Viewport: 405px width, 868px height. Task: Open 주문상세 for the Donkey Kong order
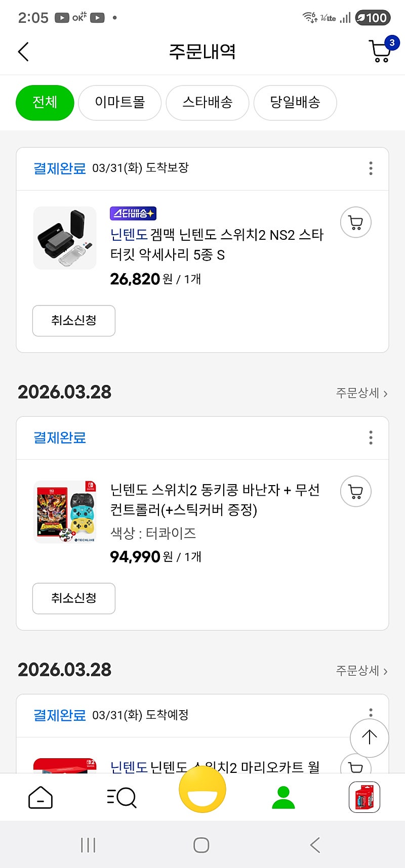point(361,393)
